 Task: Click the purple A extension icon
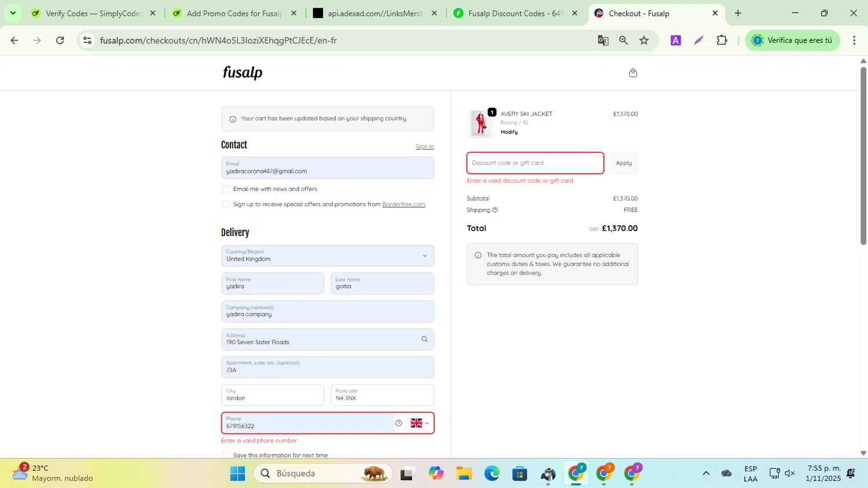coord(675,41)
